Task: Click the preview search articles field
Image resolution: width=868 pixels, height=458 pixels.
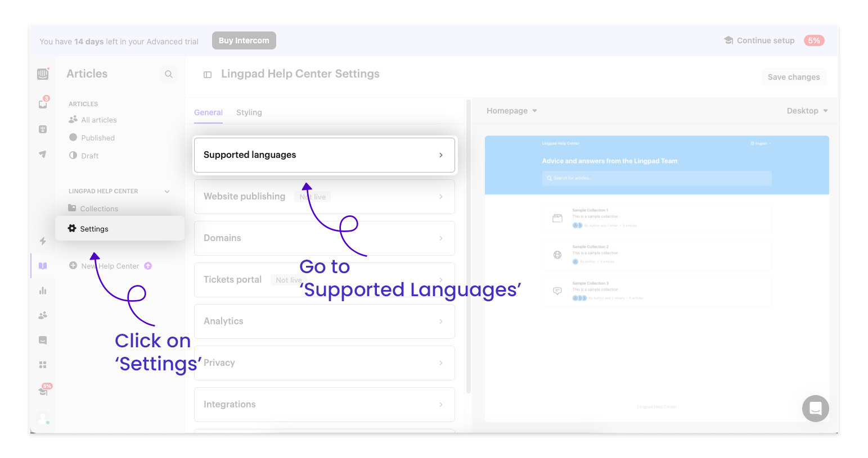Action: coord(656,178)
